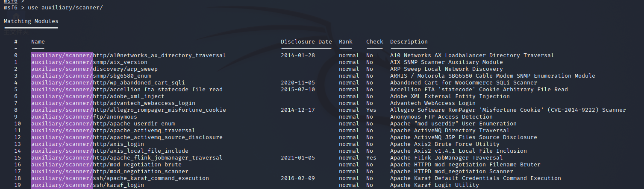The width and height of the screenshot is (644, 189).
Task: Click the 'No' check value of the ftp/anonymous row
Action: (x=370, y=117)
